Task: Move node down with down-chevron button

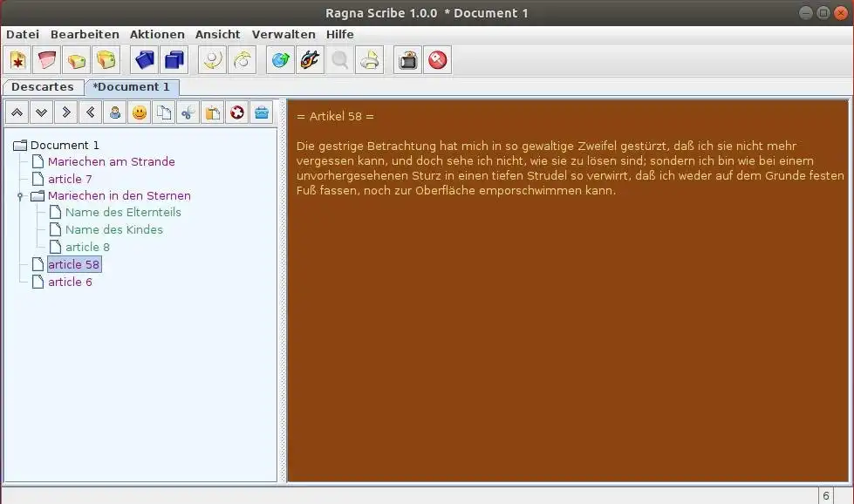Action: click(41, 112)
